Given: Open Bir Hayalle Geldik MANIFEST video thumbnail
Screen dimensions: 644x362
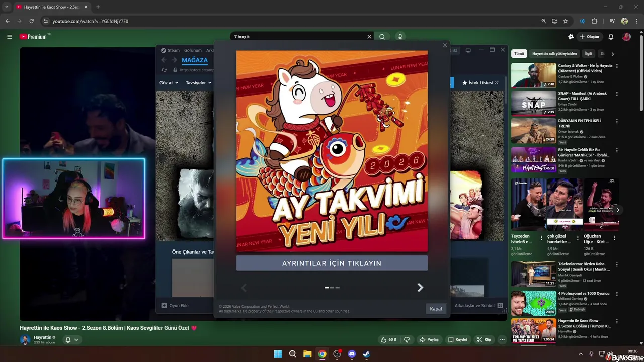Looking at the screenshot, I should point(534,159).
